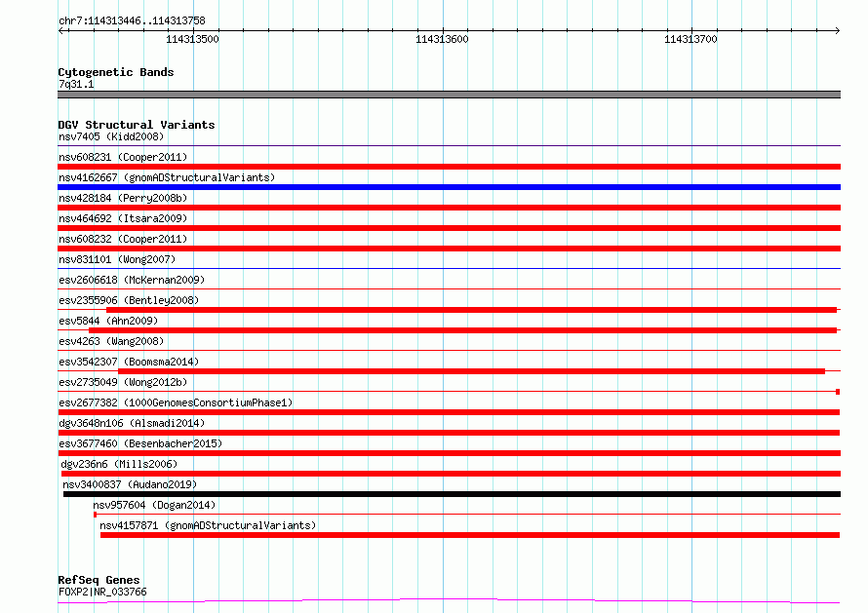Select the black bar under nsv3400837
This screenshot has height=613, width=868.
point(452,494)
